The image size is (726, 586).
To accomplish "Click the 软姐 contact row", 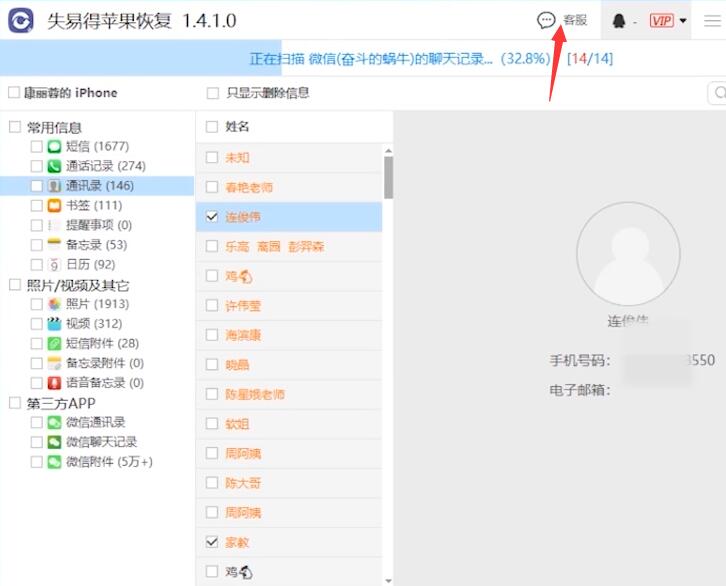I will (x=289, y=424).
